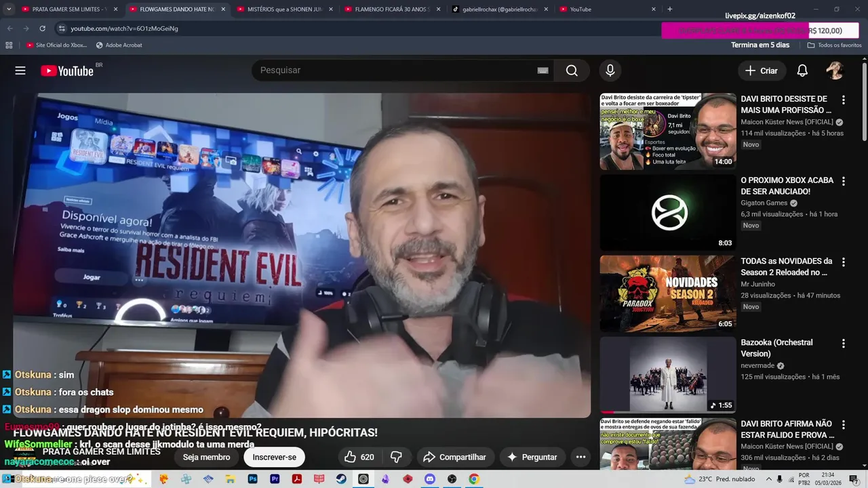Open options for O PROXIMO XBOX video
Screen dimensions: 868x488
(844, 181)
